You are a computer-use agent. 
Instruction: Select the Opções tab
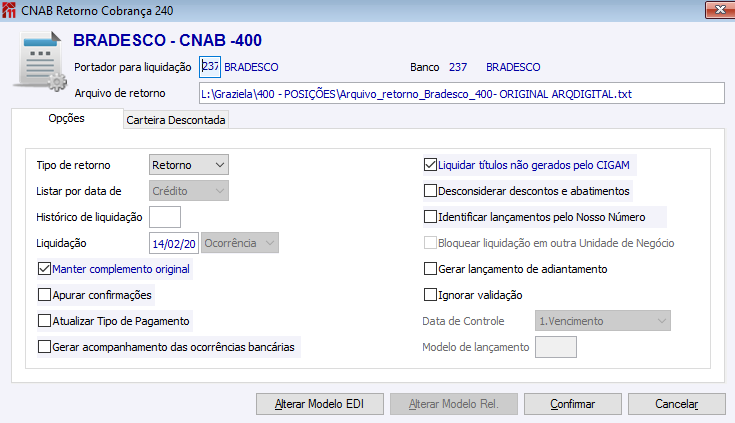pyautogui.click(x=67, y=118)
